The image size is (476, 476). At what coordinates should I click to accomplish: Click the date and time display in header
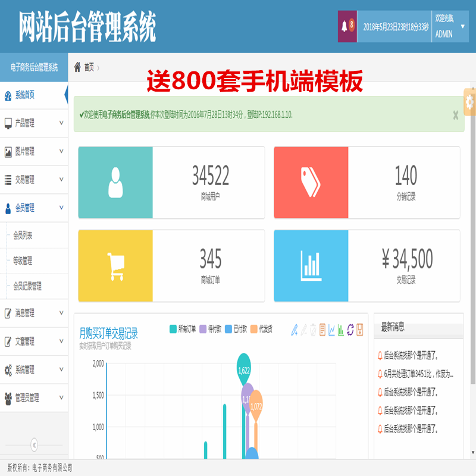point(396,27)
